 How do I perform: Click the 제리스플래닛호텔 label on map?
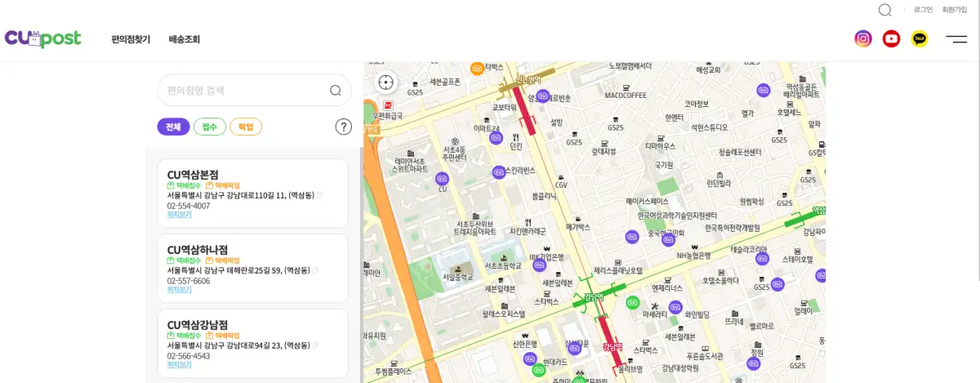[617, 270]
